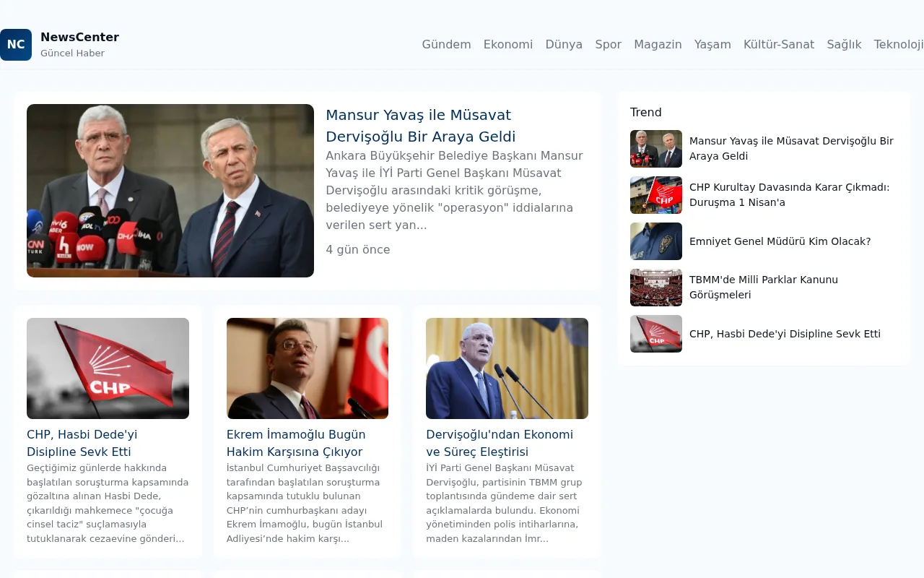Open the Dünya section
The width and height of the screenshot is (924, 578).
coord(564,44)
